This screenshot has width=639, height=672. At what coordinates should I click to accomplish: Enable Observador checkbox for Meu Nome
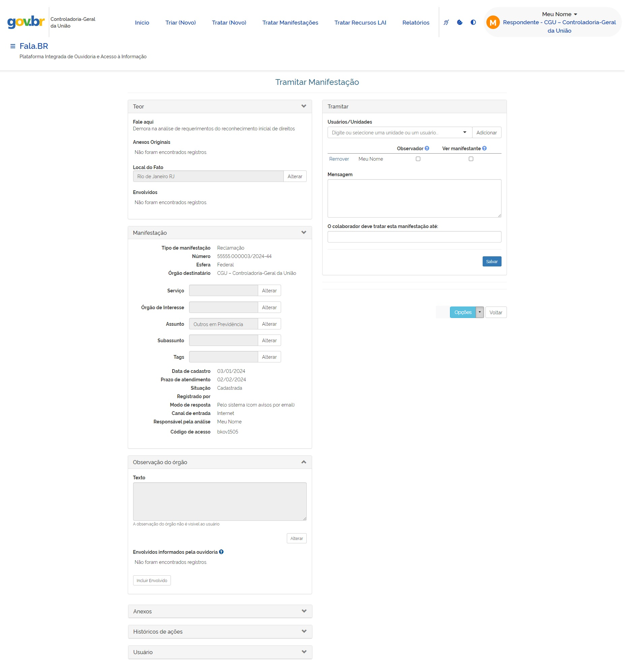pos(418,159)
